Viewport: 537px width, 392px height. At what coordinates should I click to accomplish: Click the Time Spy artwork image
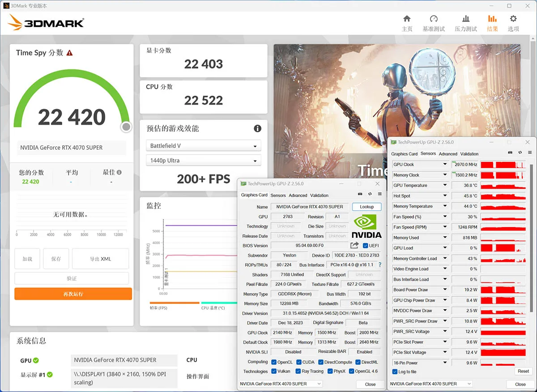(x=397, y=112)
